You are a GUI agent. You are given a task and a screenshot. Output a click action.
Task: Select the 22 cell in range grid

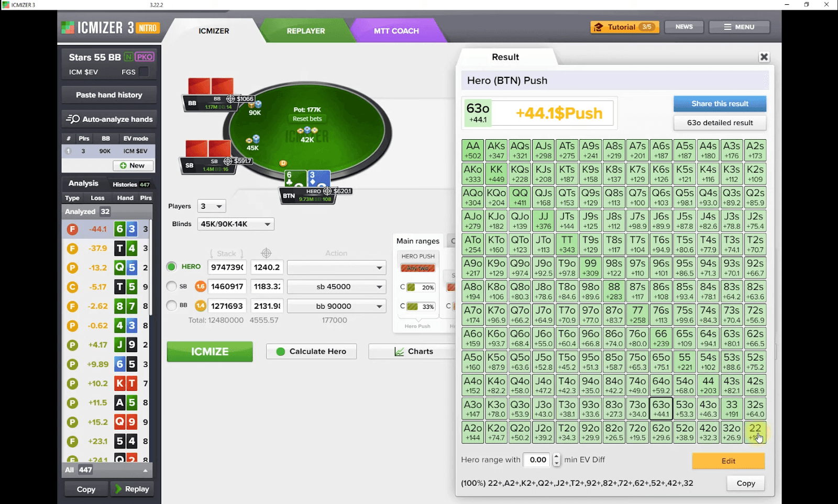click(x=755, y=432)
